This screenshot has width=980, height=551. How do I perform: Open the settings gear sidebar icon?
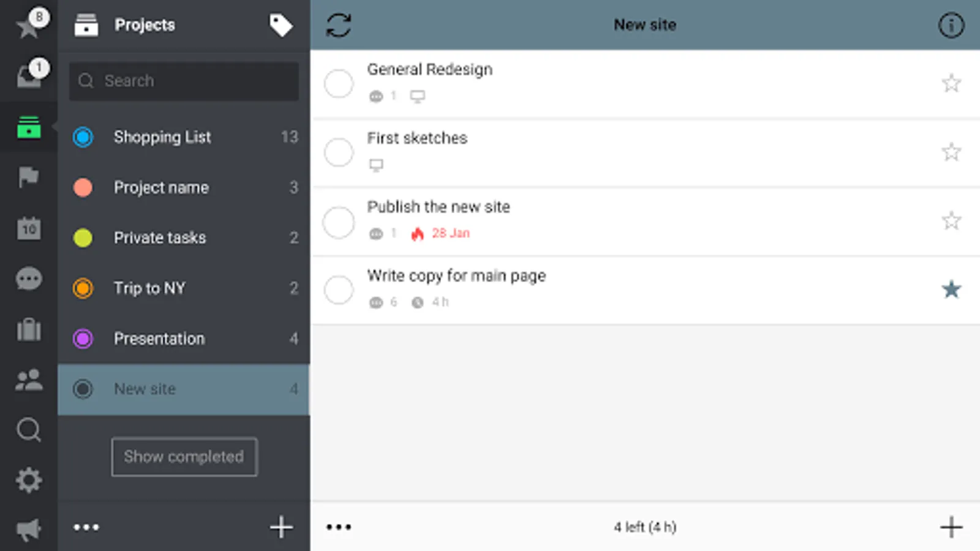click(29, 481)
